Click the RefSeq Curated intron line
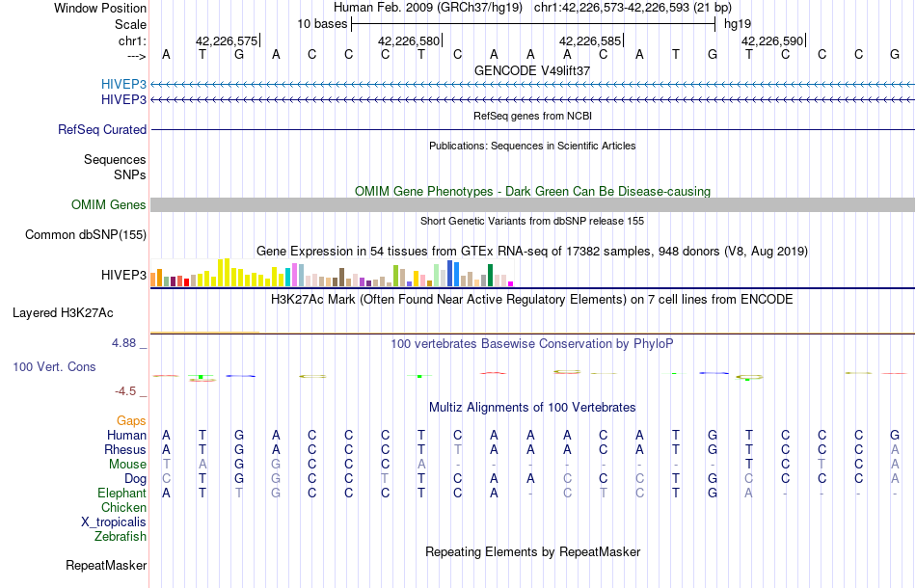This screenshot has height=588, width=916. pyautogui.click(x=532, y=129)
